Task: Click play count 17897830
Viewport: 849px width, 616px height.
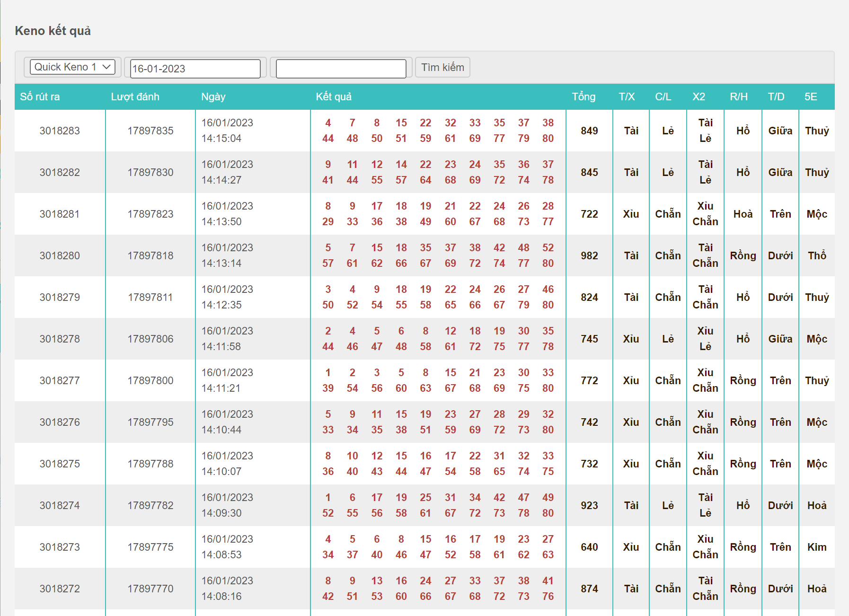Action: (x=150, y=172)
